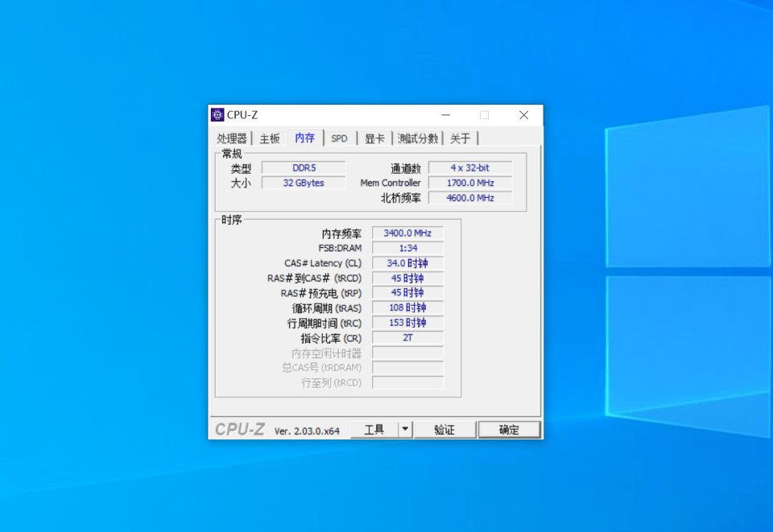The image size is (773, 532).
Task: Expand the 工具 dropdown arrow
Action: click(x=405, y=429)
